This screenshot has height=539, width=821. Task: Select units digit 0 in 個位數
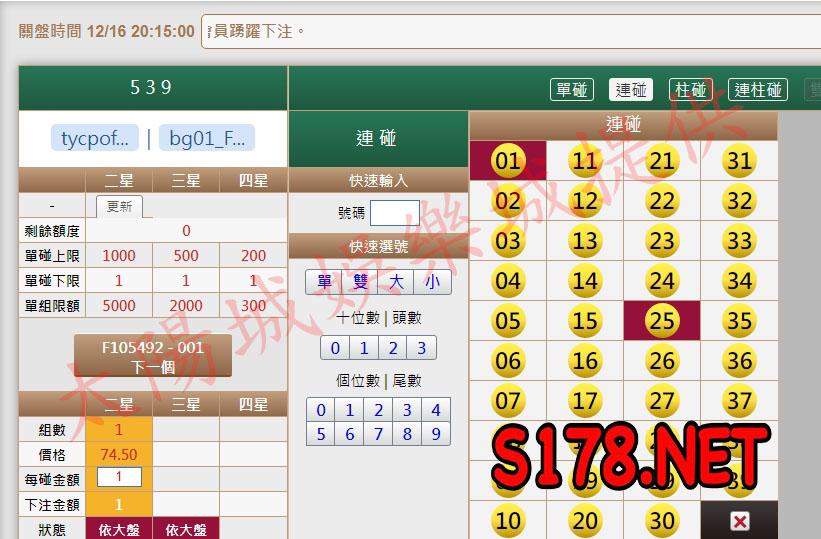pyautogui.click(x=321, y=410)
